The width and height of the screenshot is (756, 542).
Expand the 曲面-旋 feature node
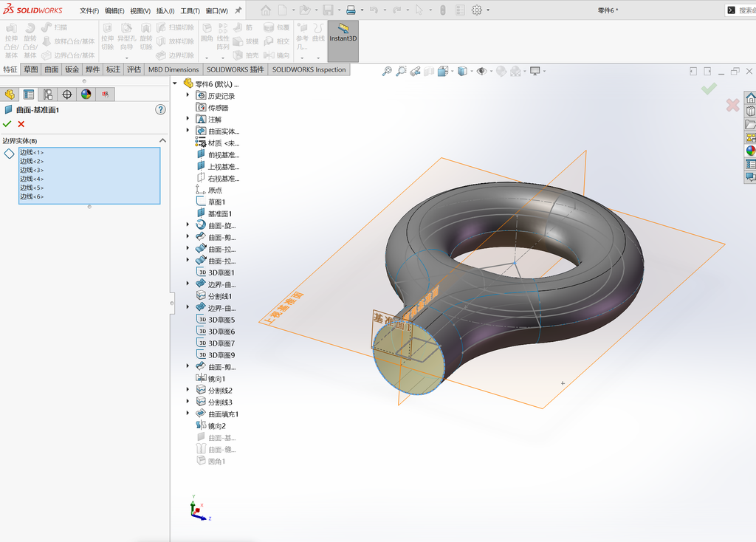click(x=188, y=224)
